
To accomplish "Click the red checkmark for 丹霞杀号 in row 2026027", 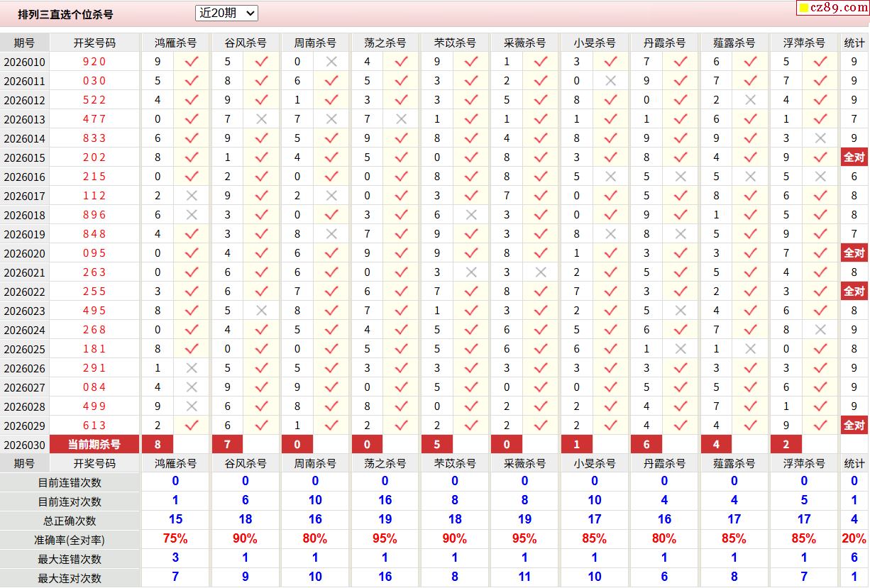I will pos(681,387).
